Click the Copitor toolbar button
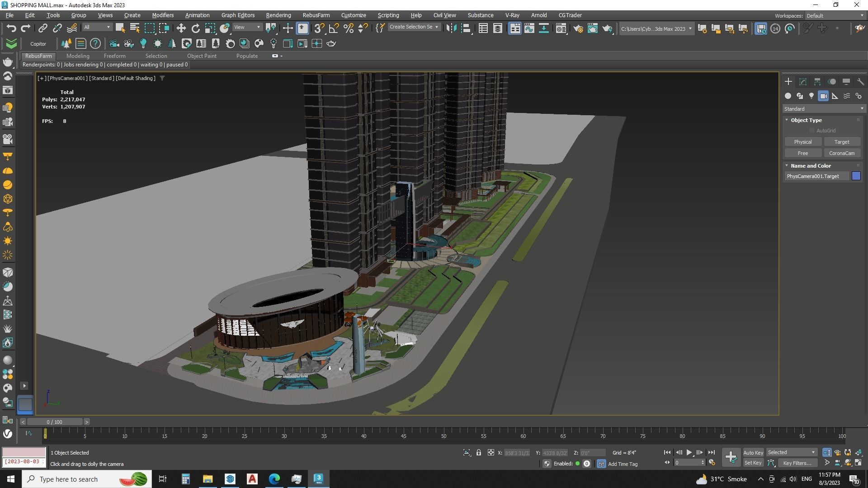 click(x=38, y=44)
